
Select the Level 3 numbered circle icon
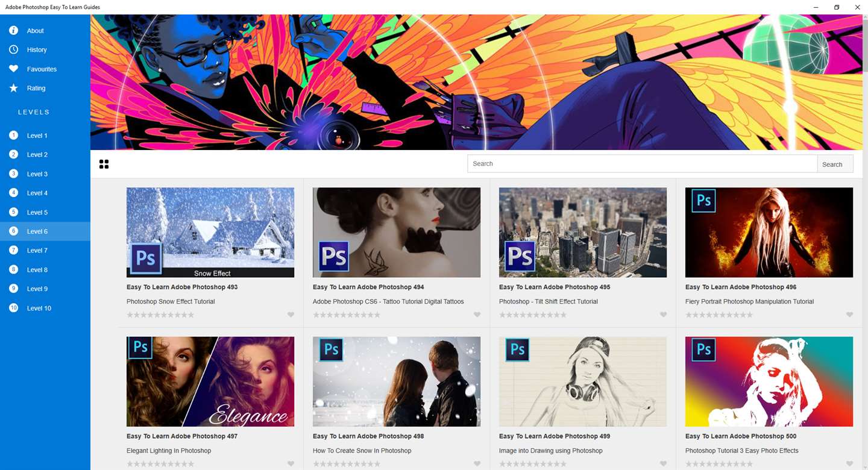pos(13,174)
